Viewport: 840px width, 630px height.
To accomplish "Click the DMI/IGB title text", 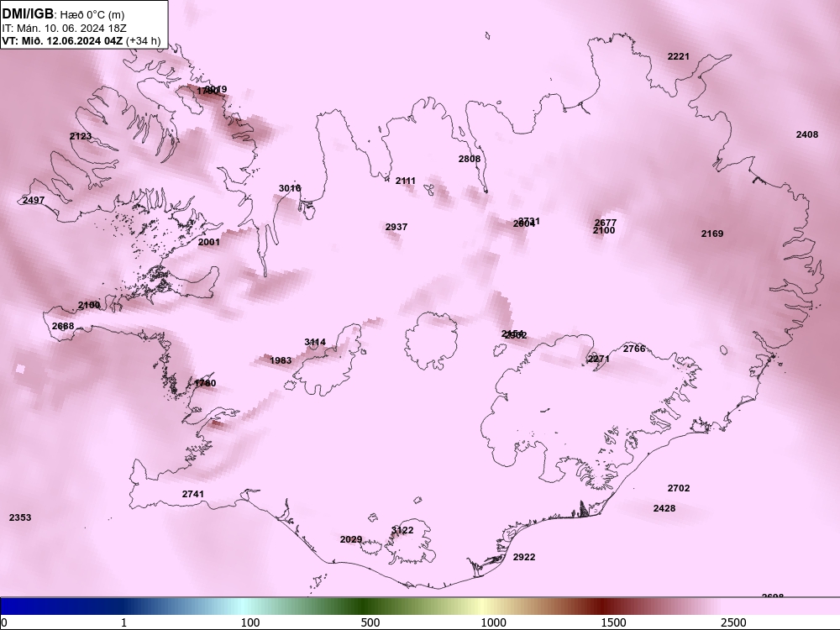I will pos(28,14).
